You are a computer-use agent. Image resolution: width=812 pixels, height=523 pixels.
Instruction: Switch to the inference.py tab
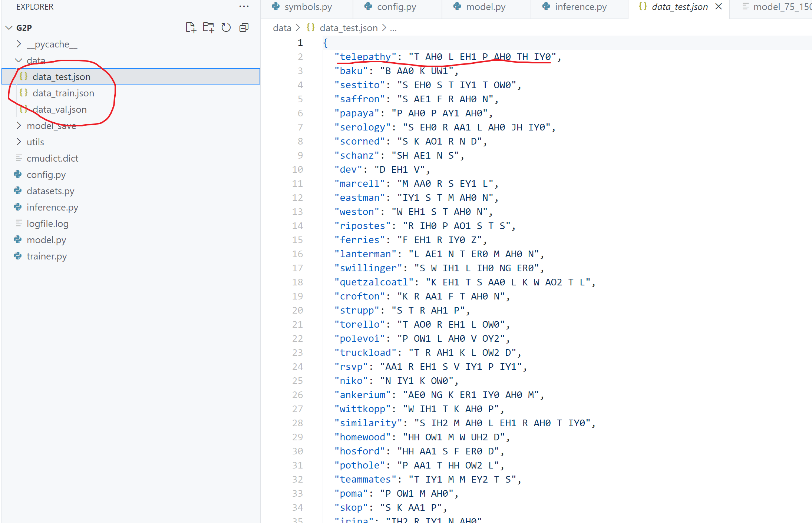tap(580, 7)
